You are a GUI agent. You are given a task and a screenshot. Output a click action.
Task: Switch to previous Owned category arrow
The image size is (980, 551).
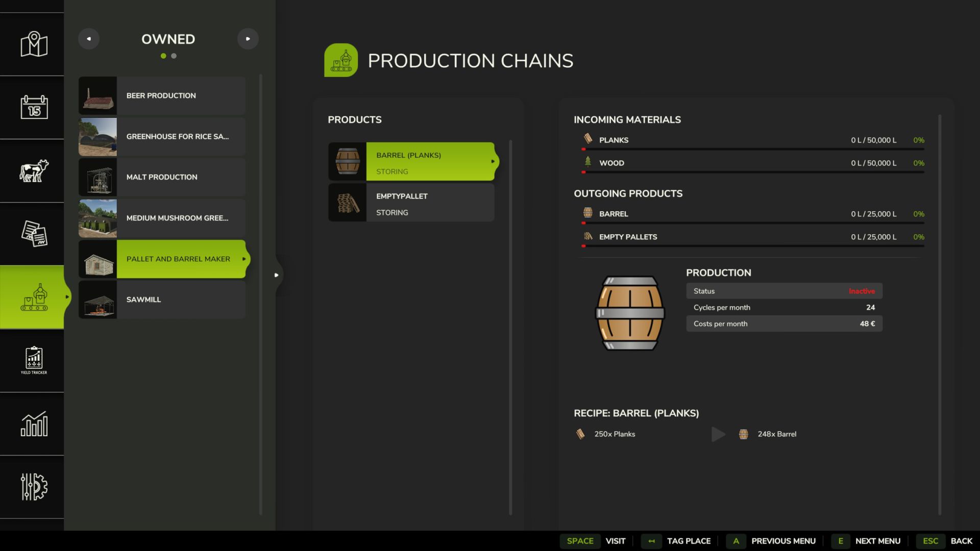click(x=89, y=39)
